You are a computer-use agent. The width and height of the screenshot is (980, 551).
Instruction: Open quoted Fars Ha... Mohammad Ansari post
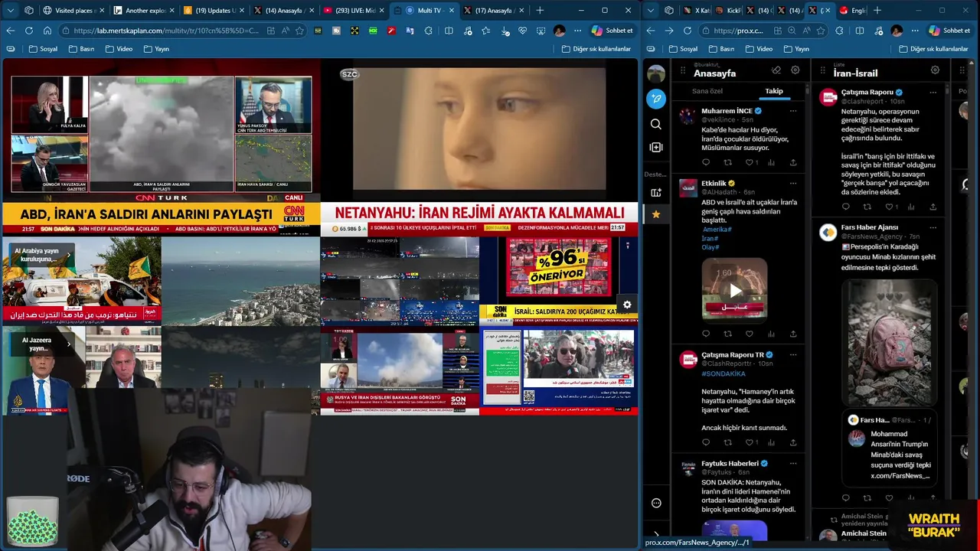click(889, 449)
